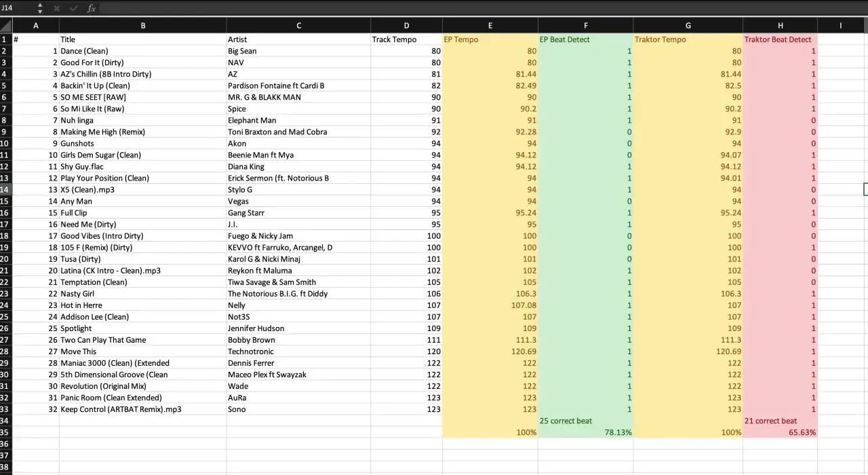Select the cell 'Revolution (Original Mix)'
Screen dimensions: 868x475
point(143,386)
